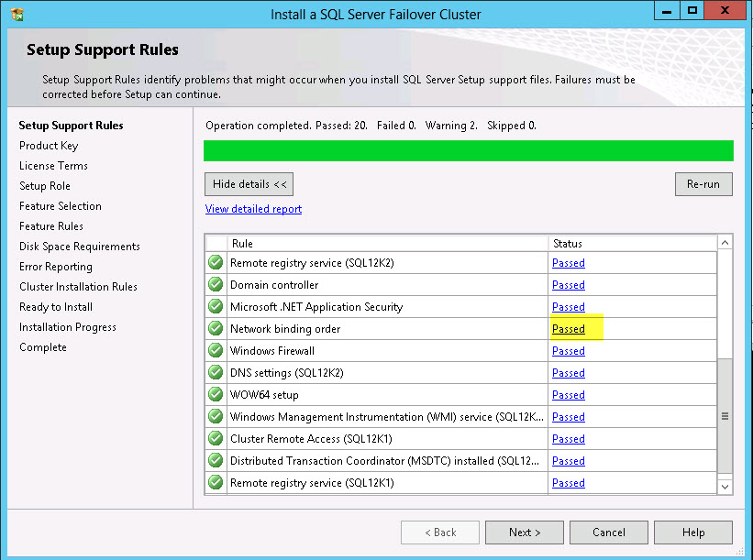
Task: Click the Rule column header
Action: point(388,244)
